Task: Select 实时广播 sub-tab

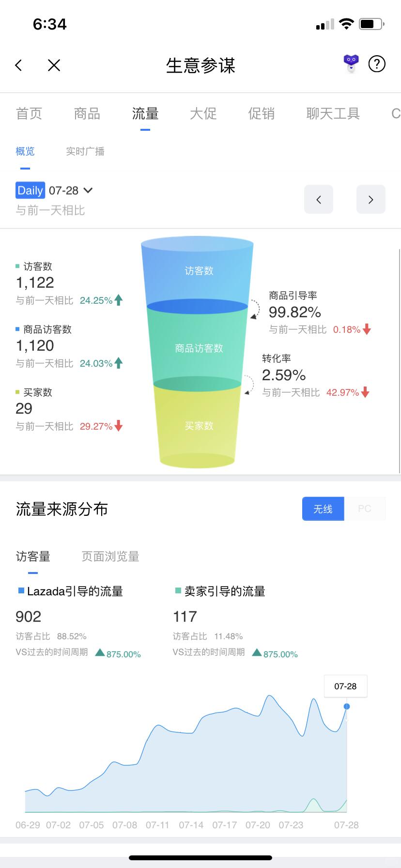Action: tap(85, 151)
